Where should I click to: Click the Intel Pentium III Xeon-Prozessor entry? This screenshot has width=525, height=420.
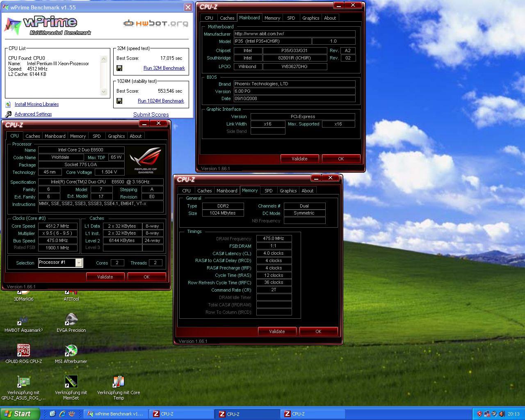coord(58,64)
